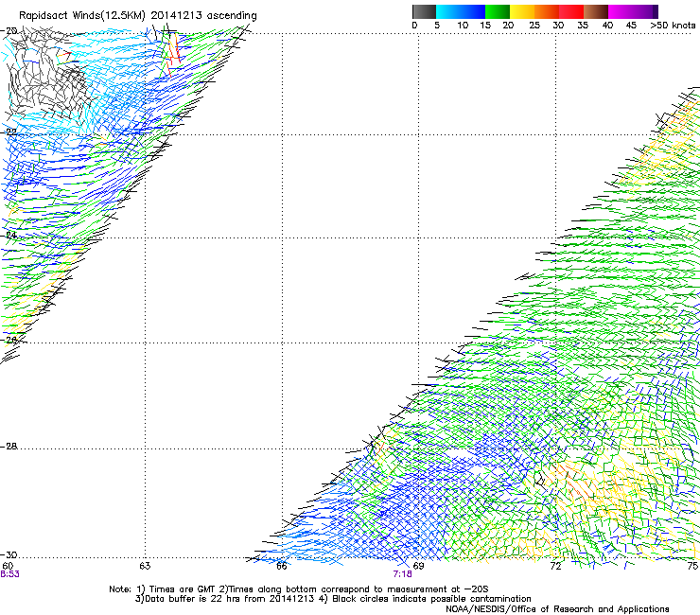Image resolution: width=700 pixels, height=615 pixels.
Task: Click the longitude label '72'
Action: click(x=555, y=566)
